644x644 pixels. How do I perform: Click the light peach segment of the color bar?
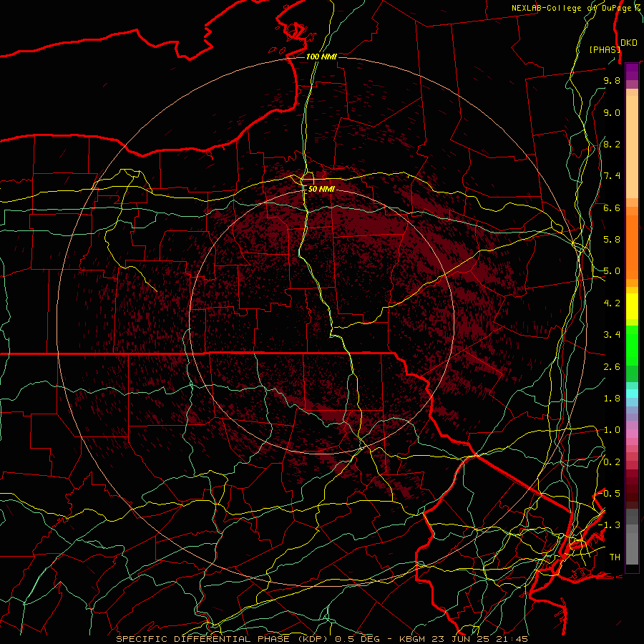coord(632,147)
